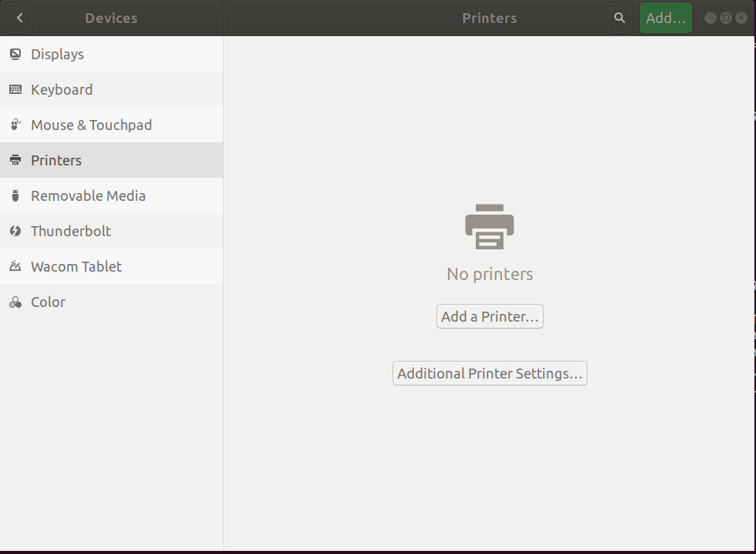The image size is (756, 554).
Task: Click the Removable Media USB icon
Action: click(x=15, y=196)
